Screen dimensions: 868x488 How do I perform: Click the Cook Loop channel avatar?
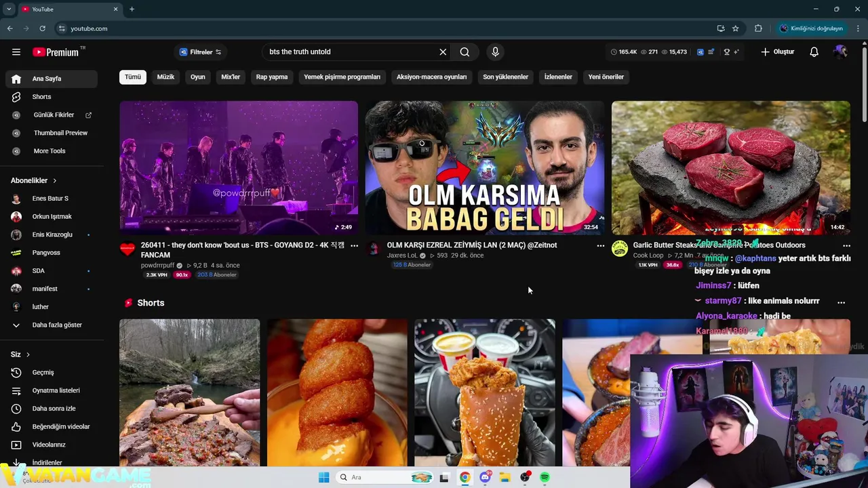pyautogui.click(x=620, y=249)
